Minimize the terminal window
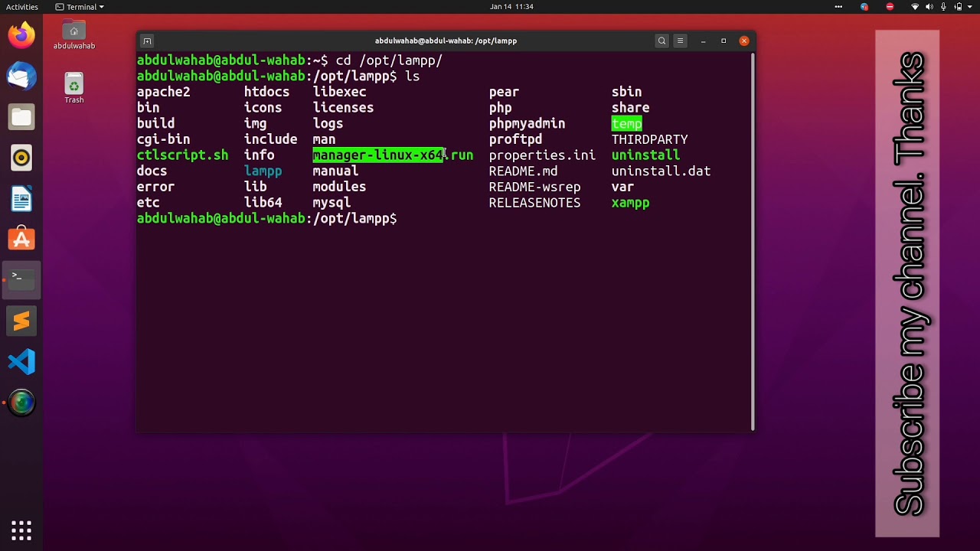The width and height of the screenshot is (980, 551). pos(703,41)
